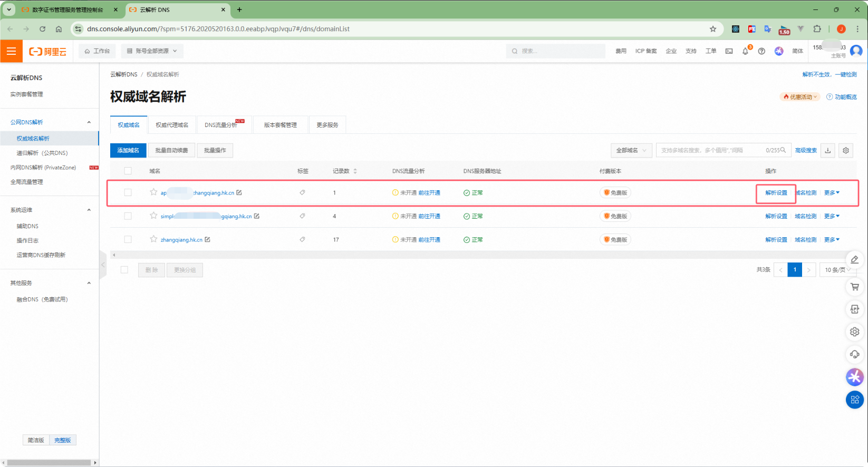The width and height of the screenshot is (868, 467).
Task: Check the simpl domain row checkbox
Action: 128,216
